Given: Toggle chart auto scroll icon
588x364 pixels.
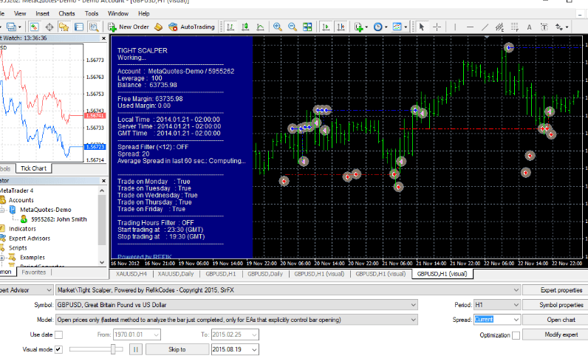Looking at the screenshot, I should 326,27.
